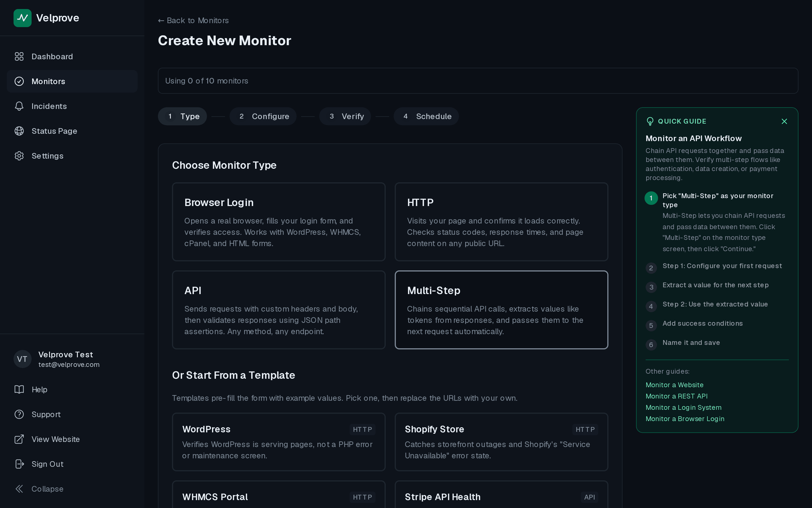
Task: Click the Support question mark icon
Action: tap(19, 414)
